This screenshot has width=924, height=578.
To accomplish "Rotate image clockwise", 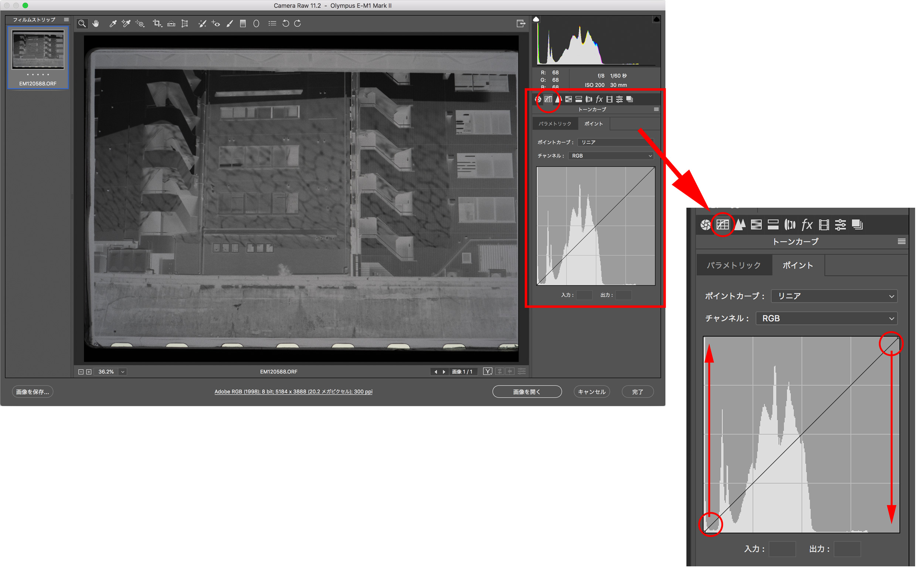I will [x=298, y=24].
